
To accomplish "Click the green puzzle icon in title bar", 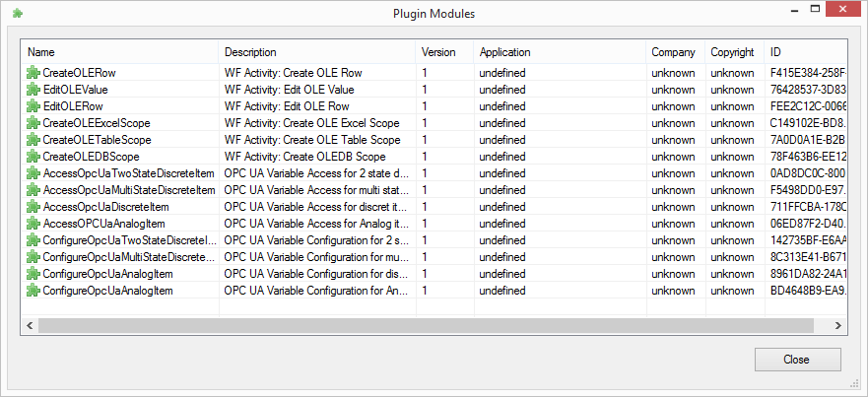I will pyautogui.click(x=16, y=15).
